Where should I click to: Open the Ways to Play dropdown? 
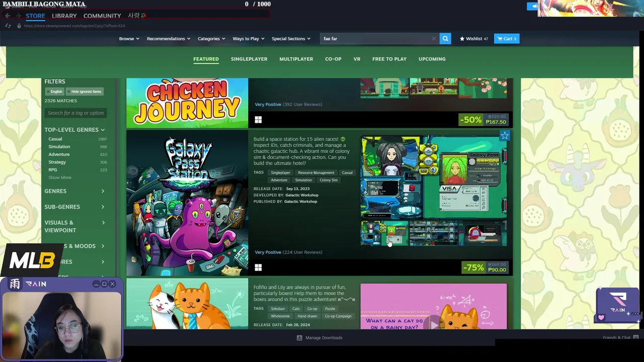[249, 39]
